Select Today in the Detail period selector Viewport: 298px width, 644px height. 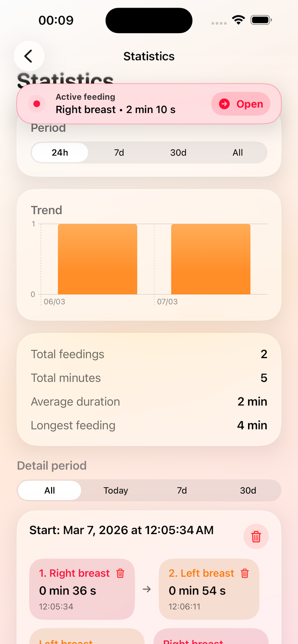(116, 490)
